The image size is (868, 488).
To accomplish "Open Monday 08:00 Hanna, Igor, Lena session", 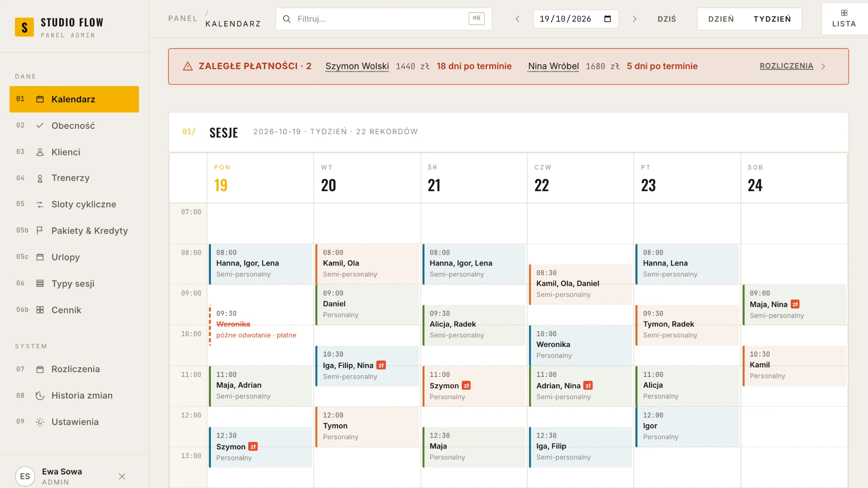I will (x=260, y=264).
